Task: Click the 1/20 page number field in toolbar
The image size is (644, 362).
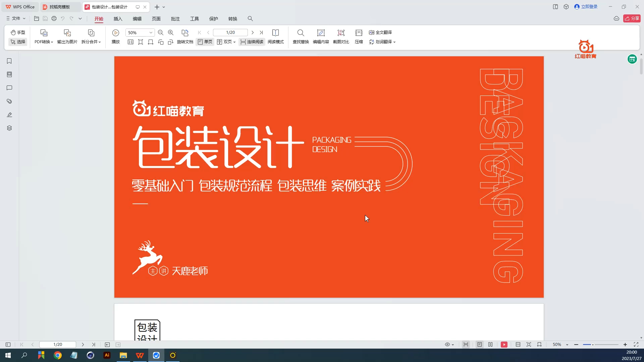Action: 230,33
